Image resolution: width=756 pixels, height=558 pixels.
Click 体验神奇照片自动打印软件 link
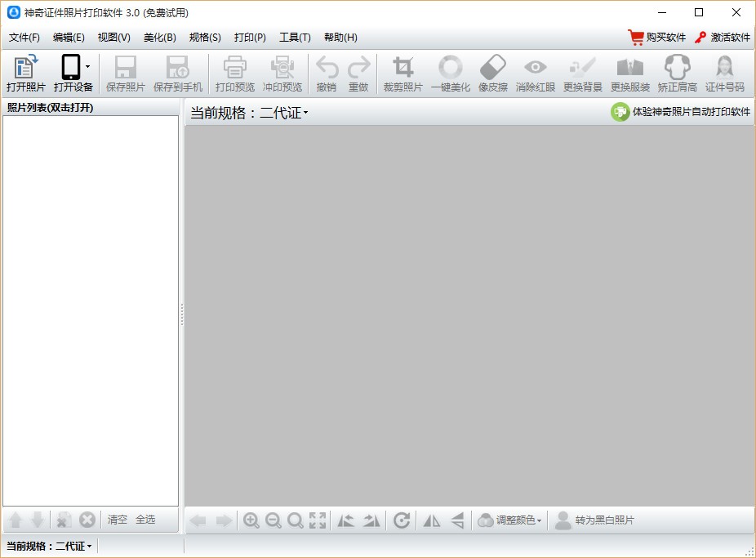pos(680,112)
